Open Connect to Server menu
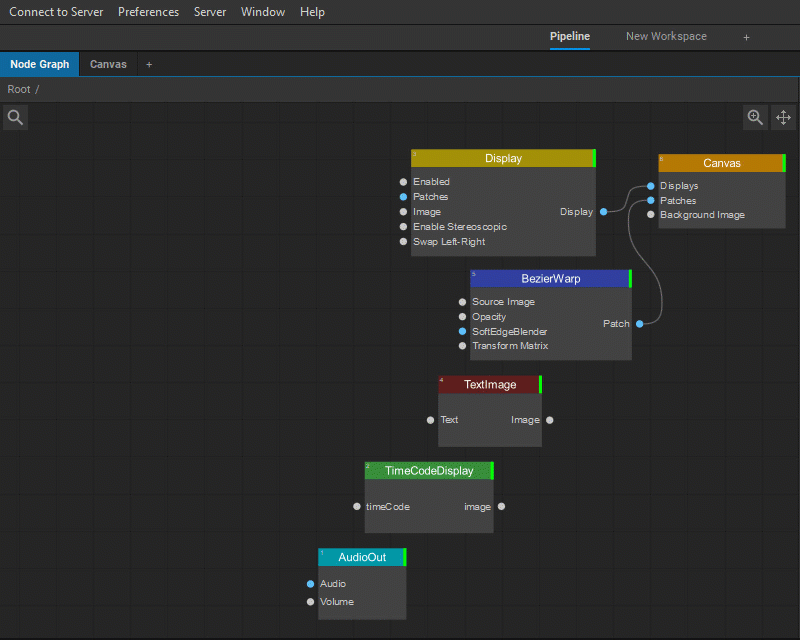 [56, 12]
